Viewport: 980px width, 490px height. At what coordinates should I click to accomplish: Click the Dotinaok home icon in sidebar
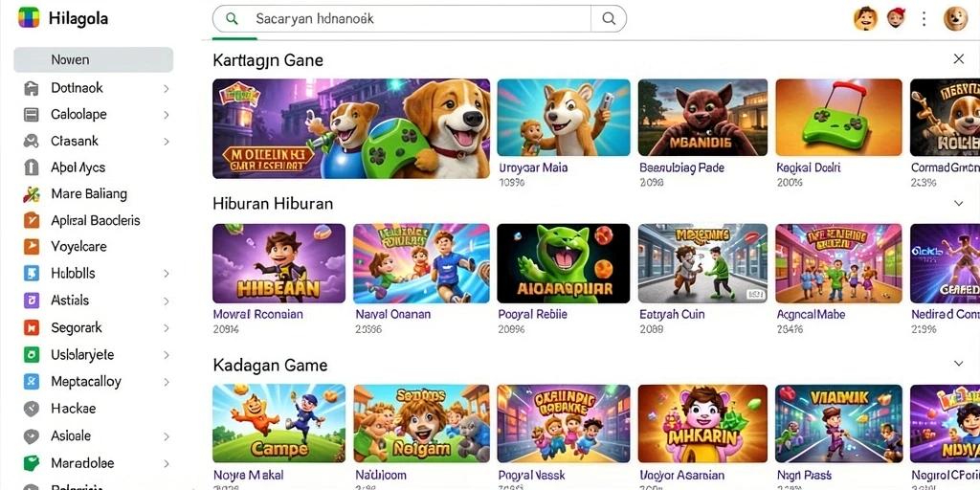click(31, 88)
